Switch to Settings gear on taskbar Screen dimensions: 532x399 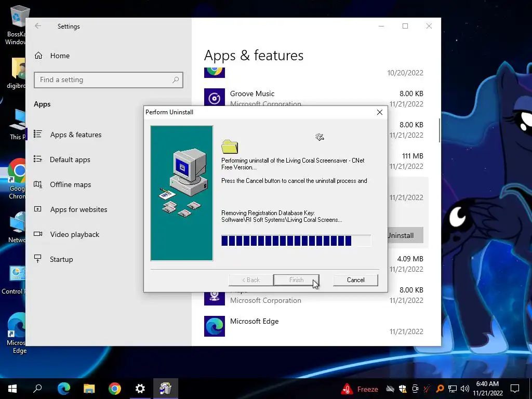(x=140, y=389)
